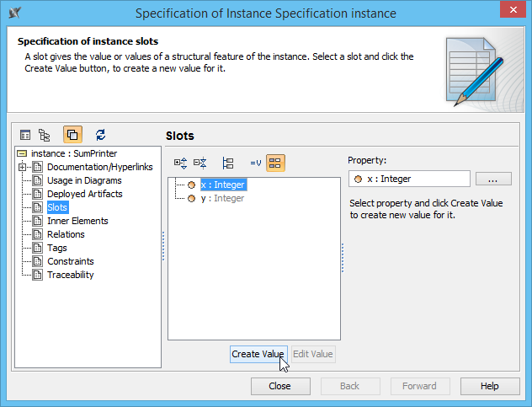This screenshot has width=532, height=407.
Task: Click the Property field showing x : Integer
Action: 409,179
